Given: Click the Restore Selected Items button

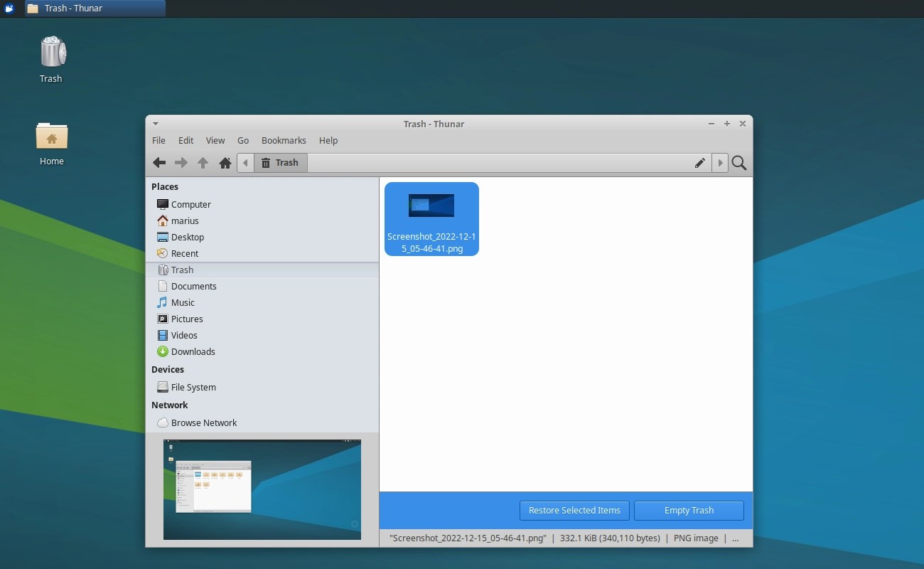Looking at the screenshot, I should (x=574, y=510).
